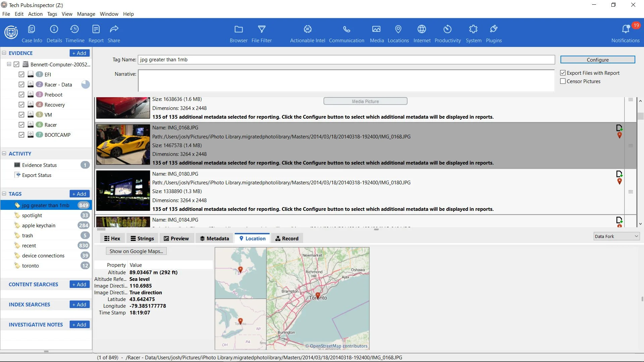Uncheck Export Files with Report

(x=563, y=73)
